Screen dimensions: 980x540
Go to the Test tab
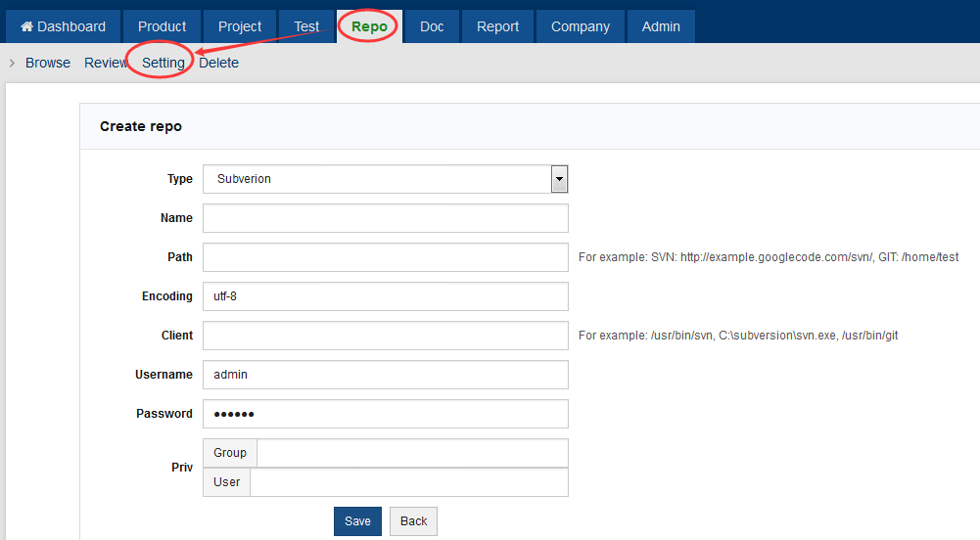click(306, 26)
